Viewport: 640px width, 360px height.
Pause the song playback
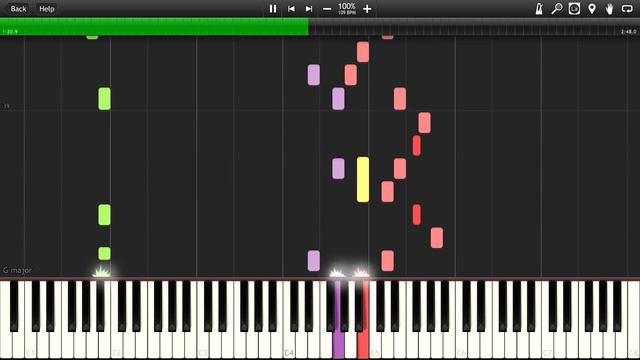(273, 9)
